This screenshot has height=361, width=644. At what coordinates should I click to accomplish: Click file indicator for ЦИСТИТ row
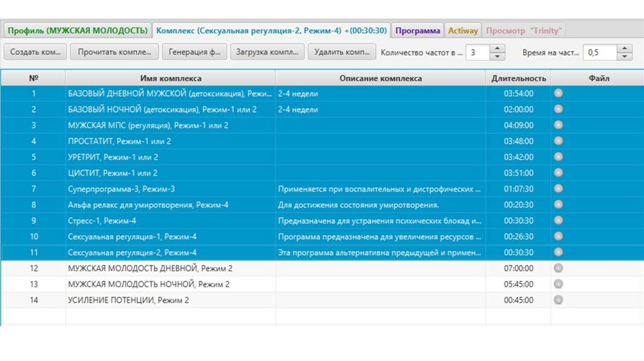coord(558,172)
